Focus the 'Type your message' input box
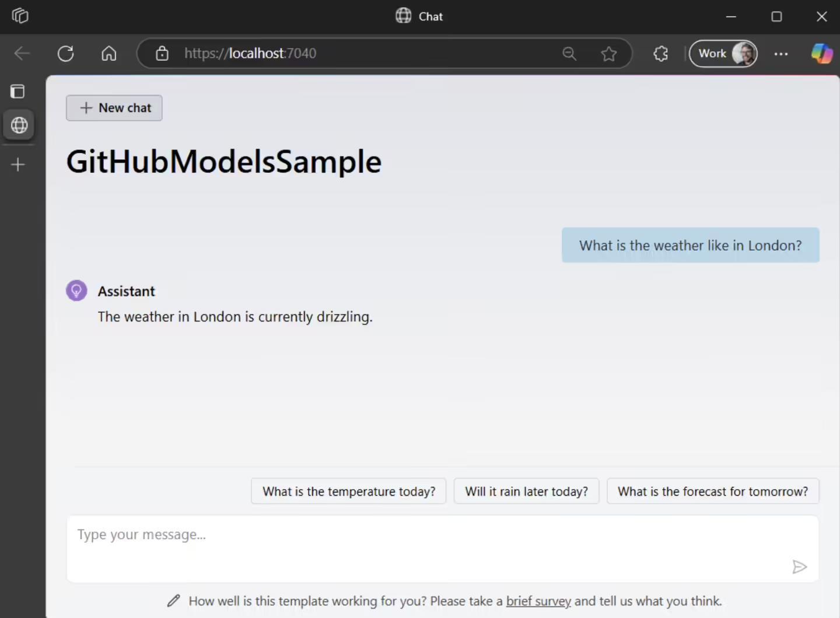 432,543
